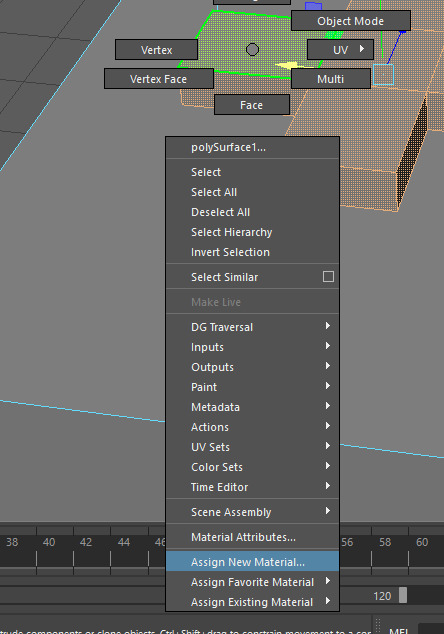Choose Deselect All
Image resolution: width=444 pixels, height=634 pixels.
(252, 212)
